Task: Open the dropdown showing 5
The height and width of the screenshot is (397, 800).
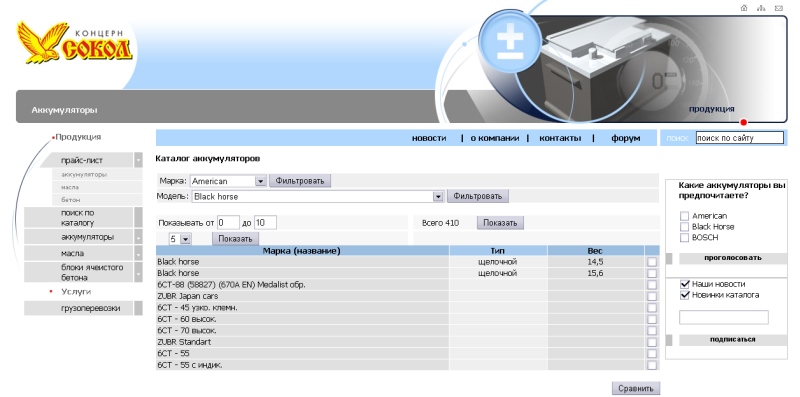Action: [180, 239]
